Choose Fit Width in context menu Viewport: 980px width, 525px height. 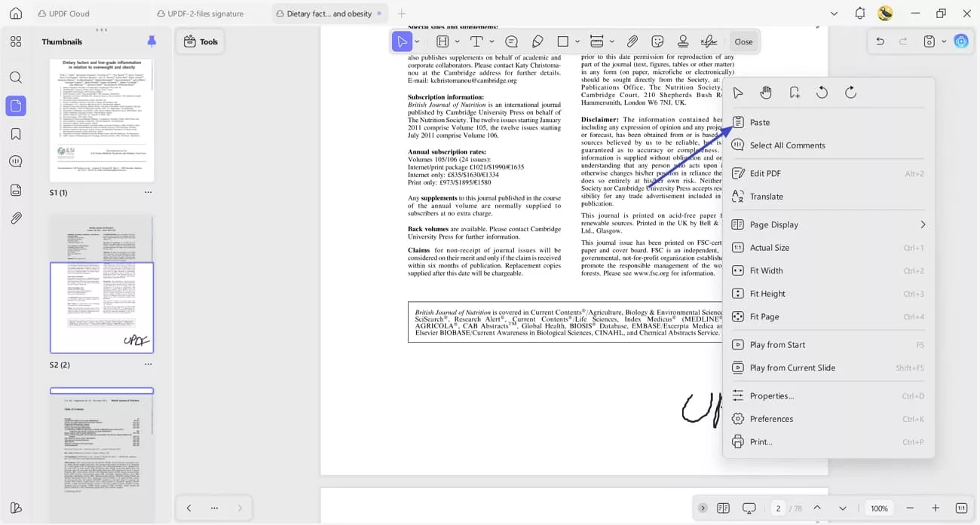click(828, 270)
